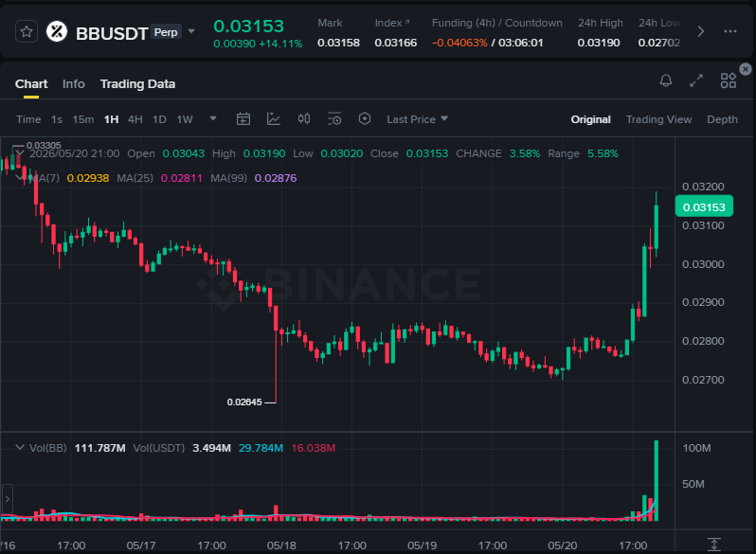Screen dimensions: 756x554
Task: Click the Mark price 0.03158
Action: [x=338, y=43]
